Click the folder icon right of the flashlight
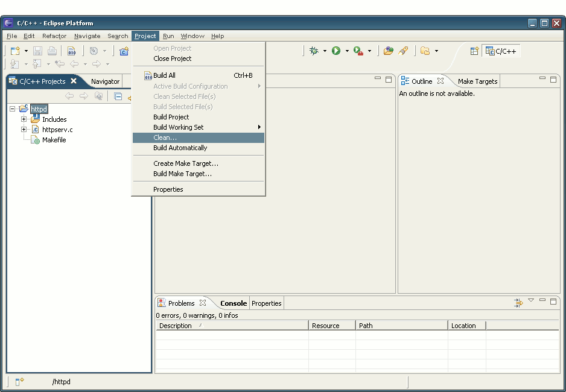The width and height of the screenshot is (566, 392). click(x=425, y=51)
